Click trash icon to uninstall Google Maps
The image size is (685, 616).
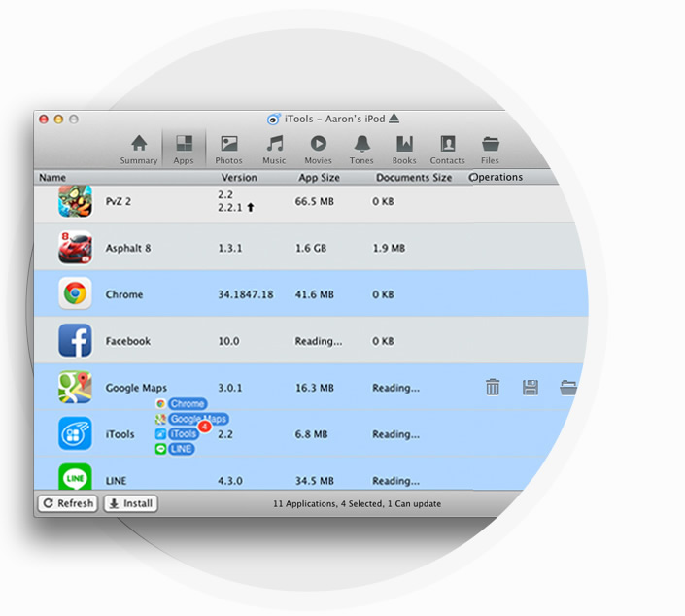pyautogui.click(x=493, y=388)
